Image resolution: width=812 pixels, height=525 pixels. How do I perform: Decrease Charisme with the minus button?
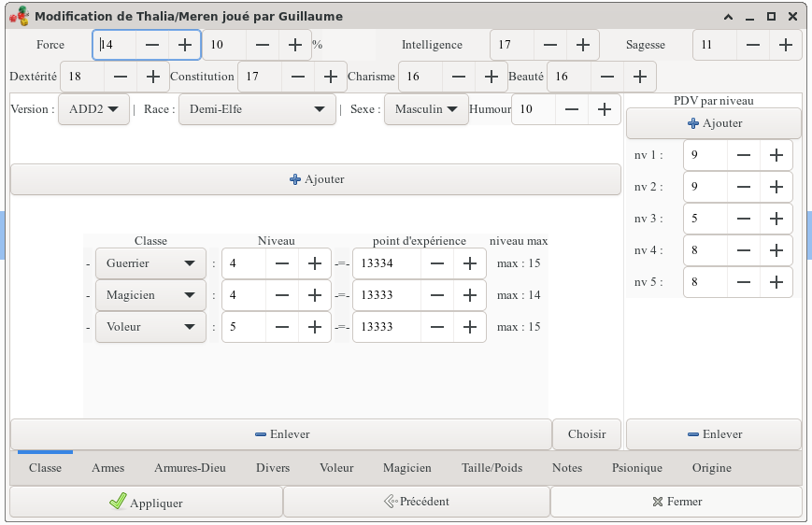point(458,77)
